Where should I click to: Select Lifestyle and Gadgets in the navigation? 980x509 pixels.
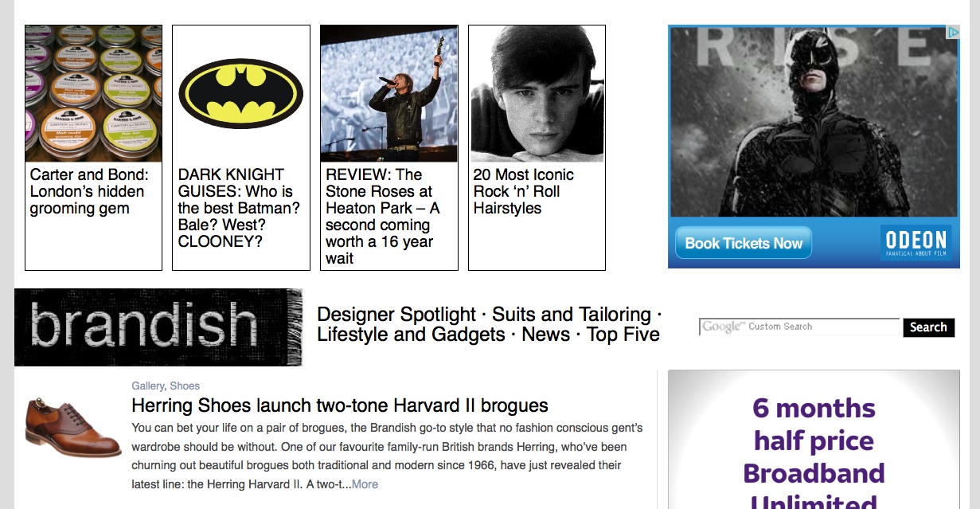[x=411, y=335]
